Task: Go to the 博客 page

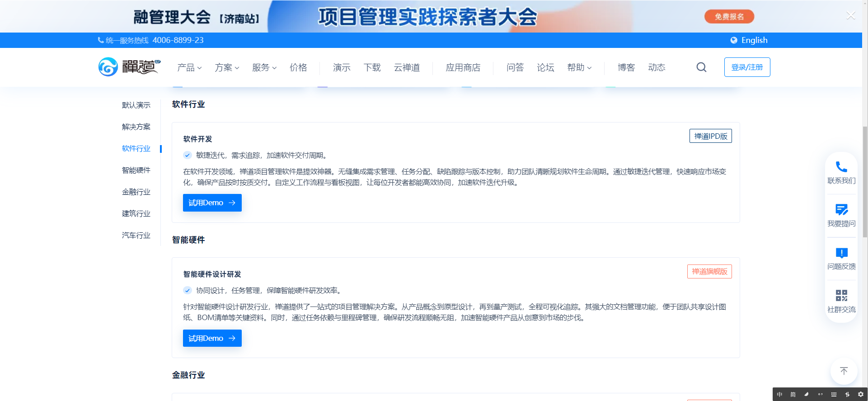Action: tap(626, 67)
